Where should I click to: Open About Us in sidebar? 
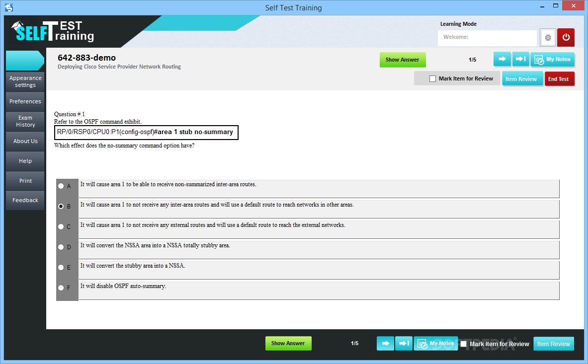[x=25, y=141]
